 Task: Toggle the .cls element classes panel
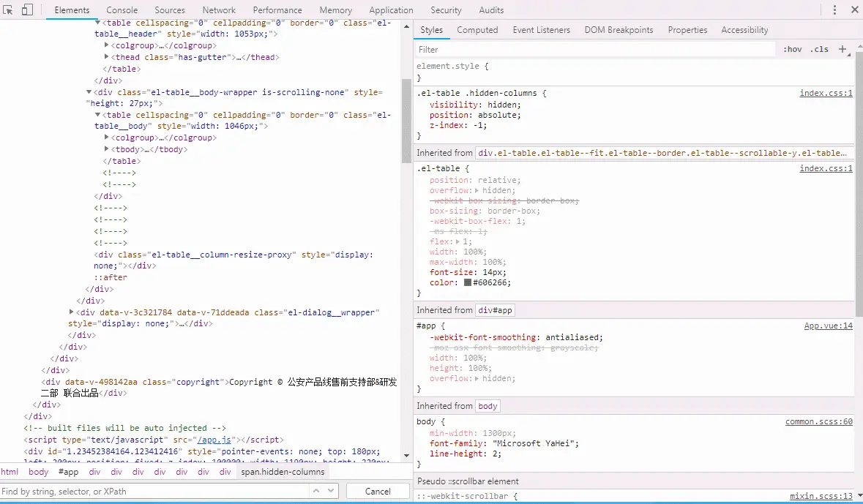tap(819, 49)
